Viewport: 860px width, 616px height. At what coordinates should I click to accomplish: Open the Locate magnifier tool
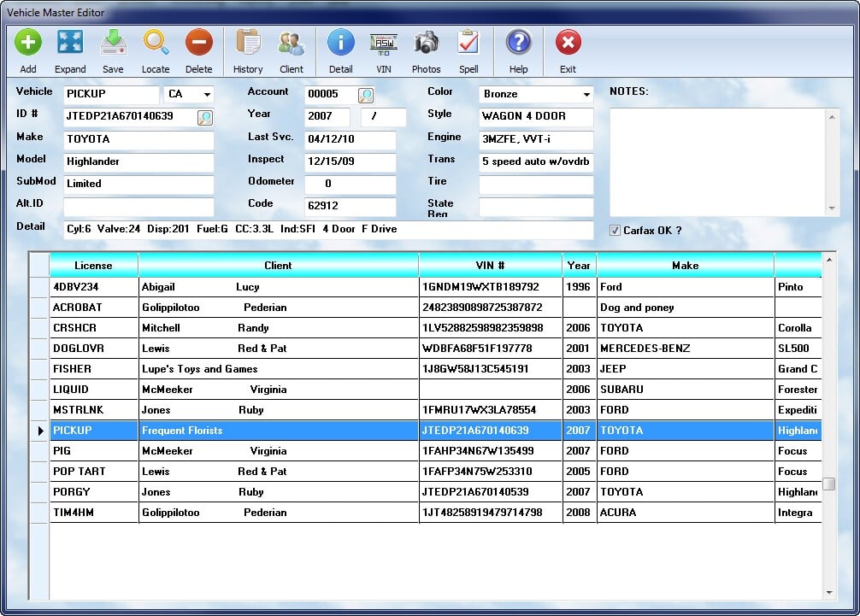coord(156,43)
